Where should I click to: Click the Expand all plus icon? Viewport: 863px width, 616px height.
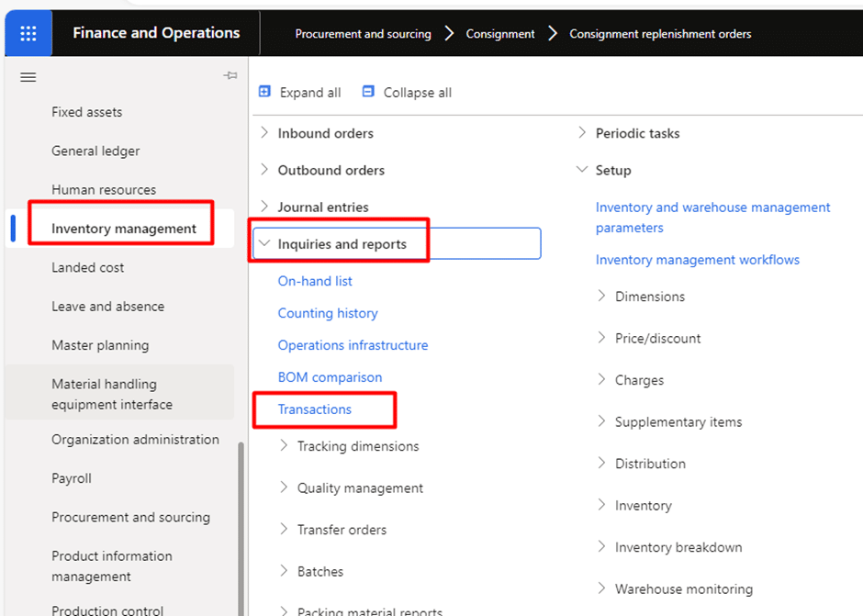pyautogui.click(x=264, y=92)
